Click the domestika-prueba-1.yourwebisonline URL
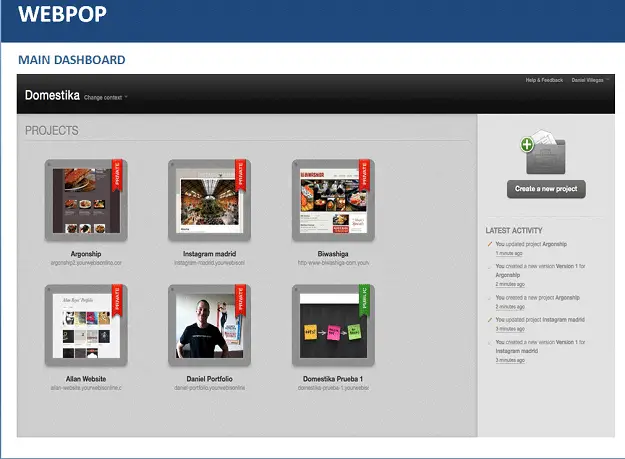625x459 pixels. (x=333, y=388)
